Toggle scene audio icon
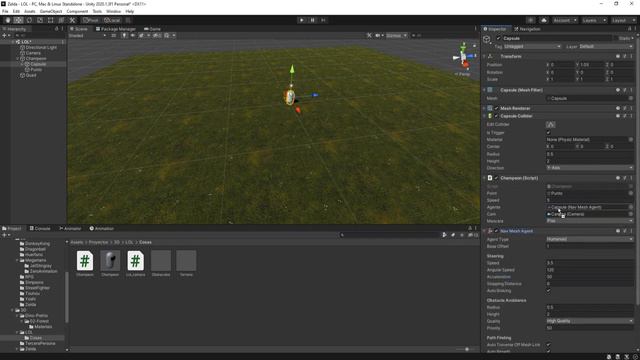Image resolution: width=640 pixels, height=360 pixels. [x=133, y=36]
